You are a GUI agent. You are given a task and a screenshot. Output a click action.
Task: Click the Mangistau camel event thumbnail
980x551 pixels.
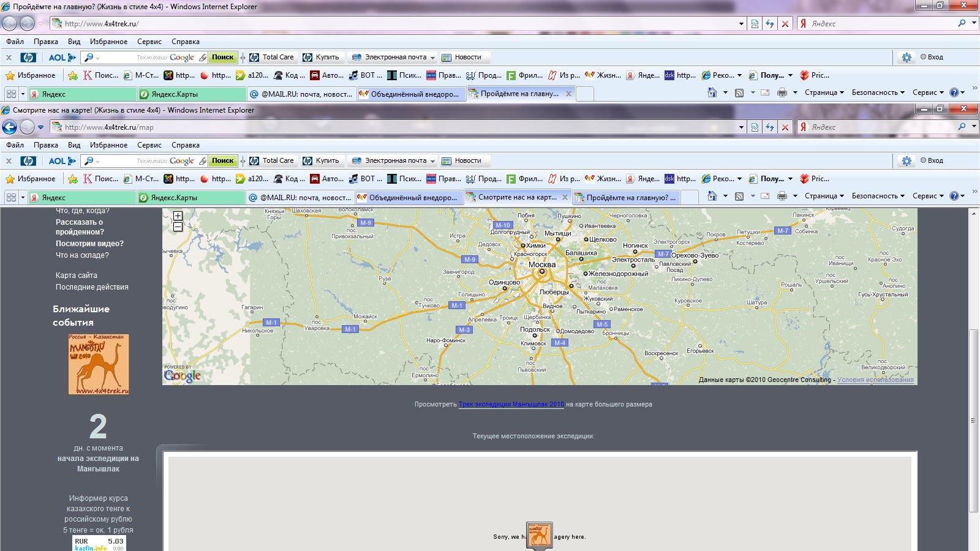pyautogui.click(x=99, y=364)
